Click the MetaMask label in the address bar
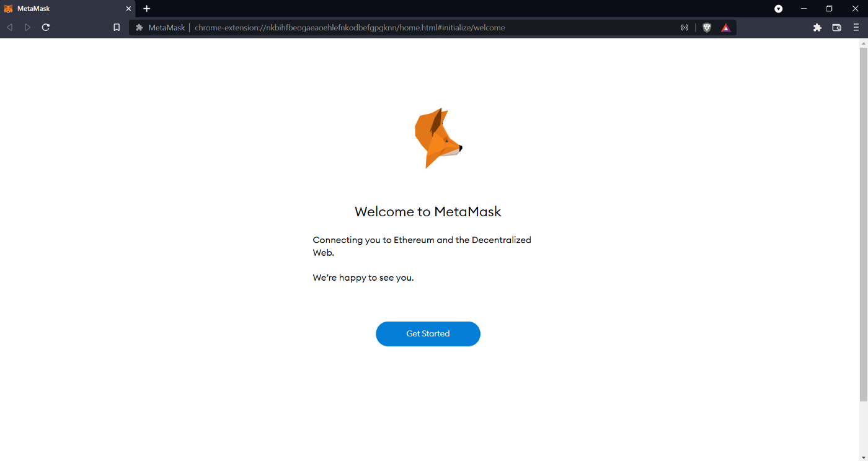This screenshot has height=461, width=868. 165,27
